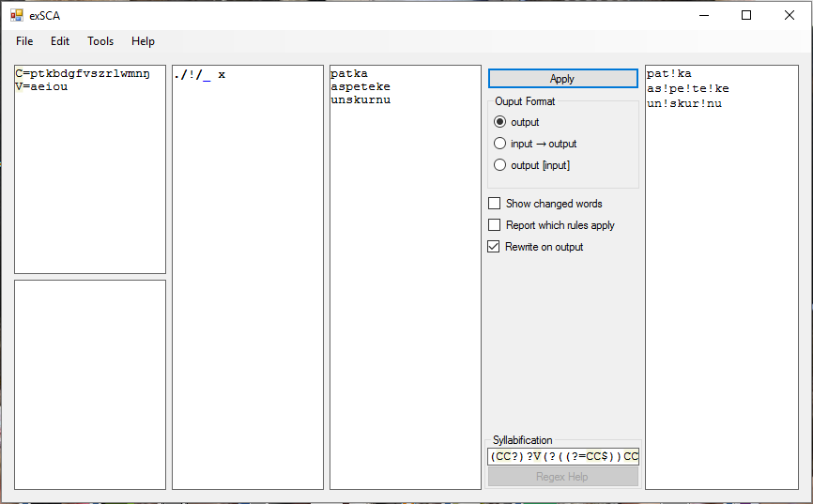Click the category line 'C=ptkbdgfvszrlwmnŋ'

point(83,73)
